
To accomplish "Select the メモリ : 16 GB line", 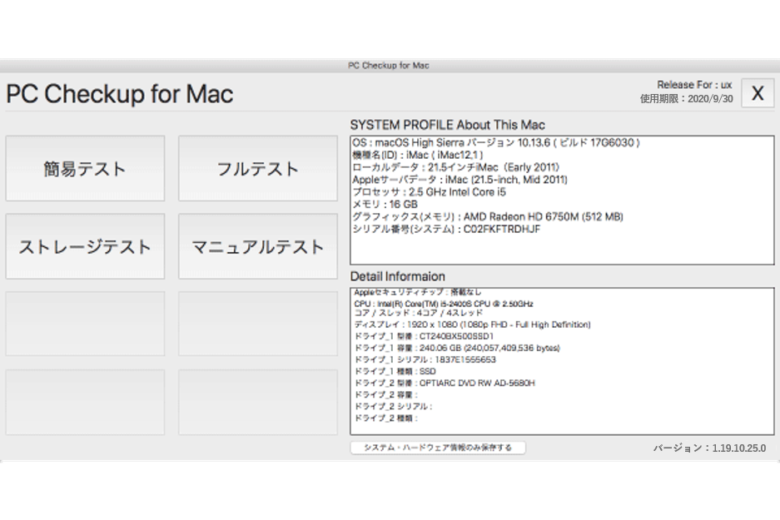I will 385,205.
